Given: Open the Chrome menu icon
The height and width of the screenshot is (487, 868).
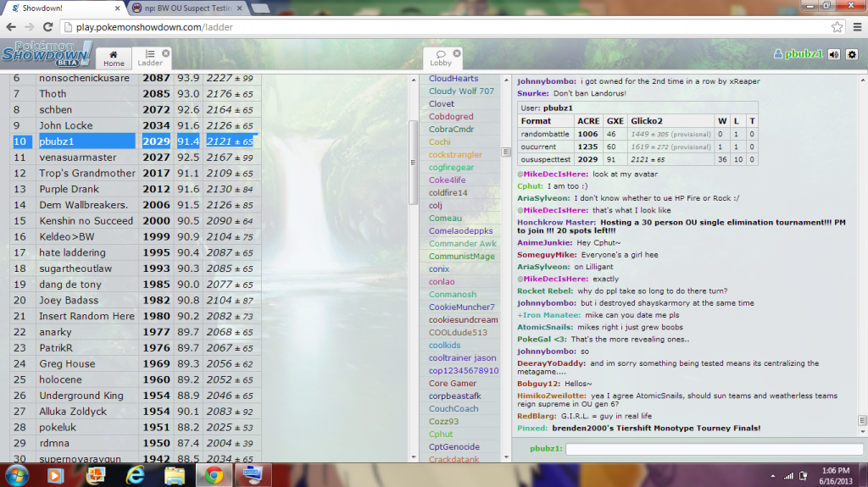Looking at the screenshot, I should click(857, 27).
